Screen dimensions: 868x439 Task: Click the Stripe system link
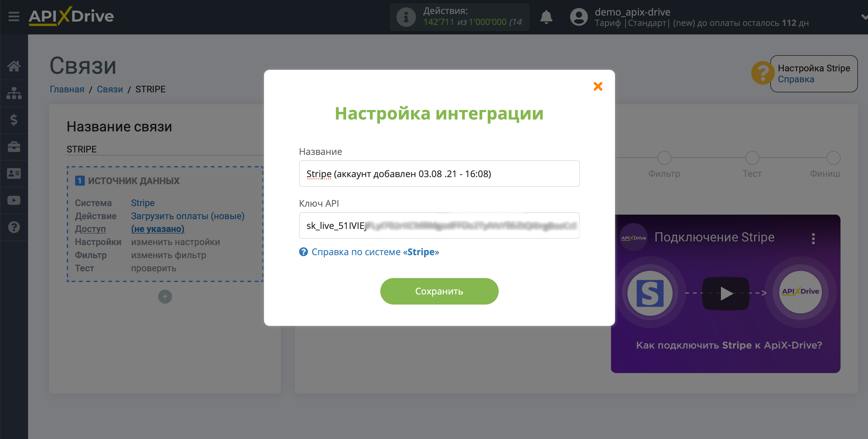(143, 203)
